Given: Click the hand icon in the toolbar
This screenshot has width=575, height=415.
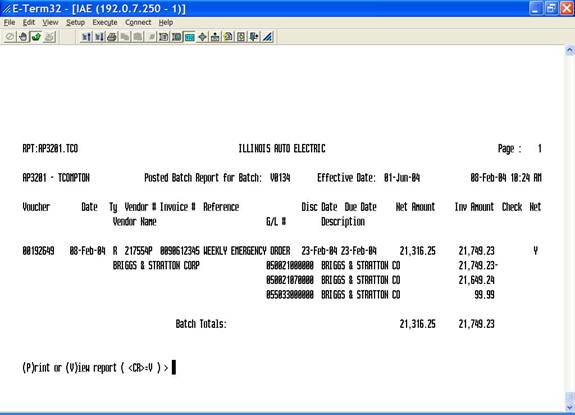Looking at the screenshot, I should coord(23,37).
